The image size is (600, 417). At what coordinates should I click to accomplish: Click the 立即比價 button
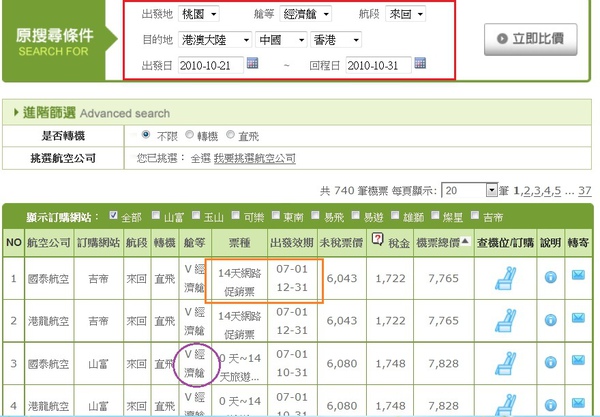[530, 39]
